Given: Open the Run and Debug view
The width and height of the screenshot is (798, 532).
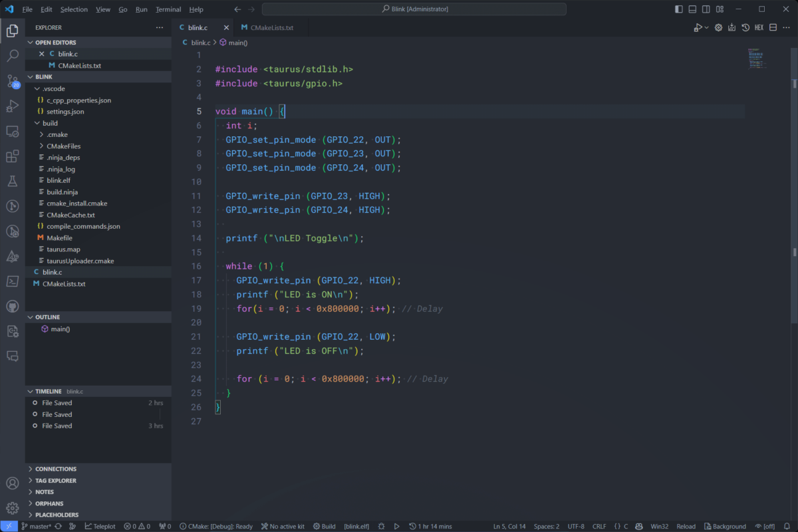Looking at the screenshot, I should (12, 106).
